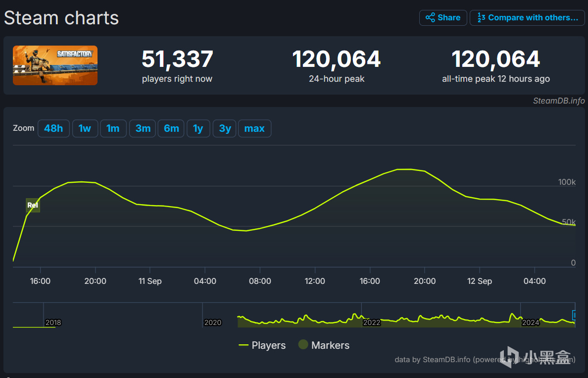
Task: Switch chart zoom to 1m
Action: coord(113,128)
